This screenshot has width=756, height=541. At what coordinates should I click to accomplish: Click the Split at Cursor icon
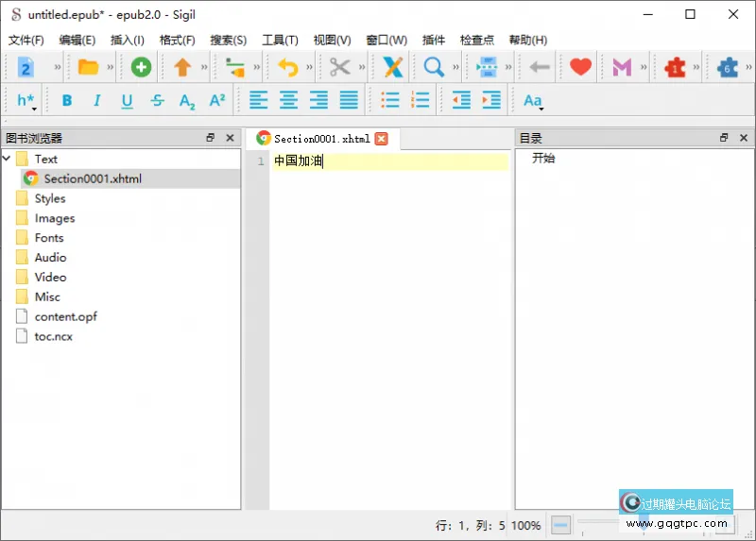coord(487,67)
